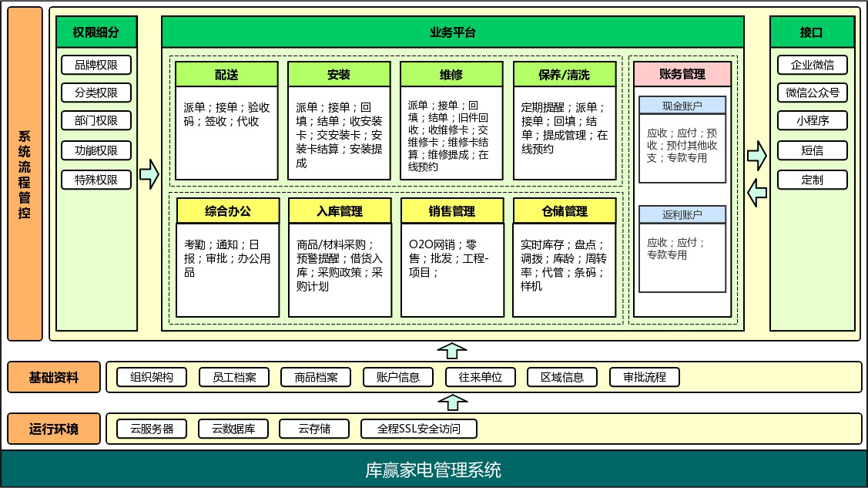The width and height of the screenshot is (868, 488).
Task: Select the 业务平台 header
Action: [453, 32]
